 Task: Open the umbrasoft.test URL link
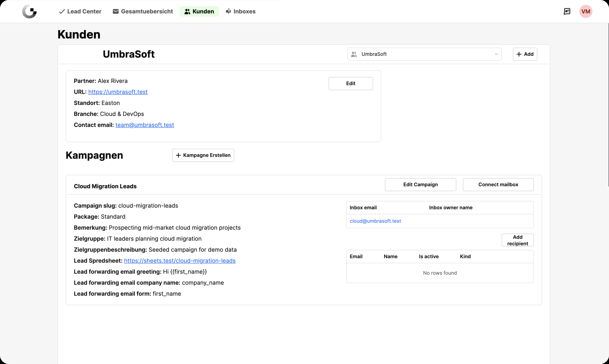coord(118,92)
